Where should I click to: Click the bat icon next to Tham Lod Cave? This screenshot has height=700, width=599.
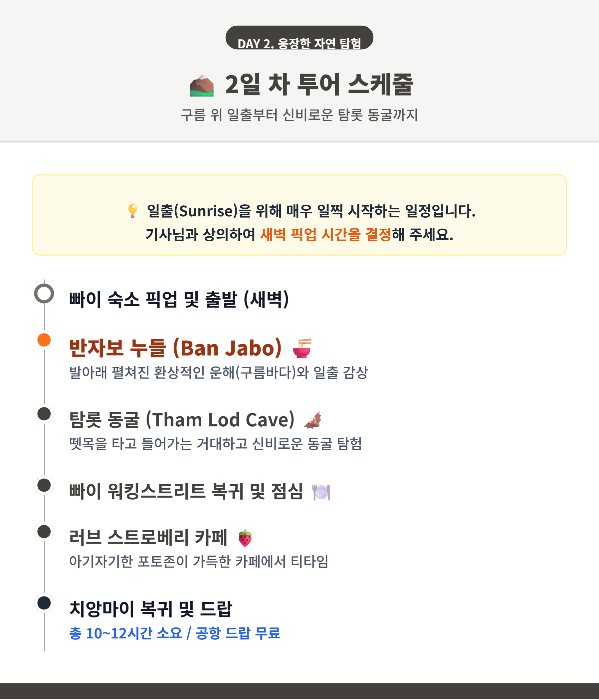[313, 420]
